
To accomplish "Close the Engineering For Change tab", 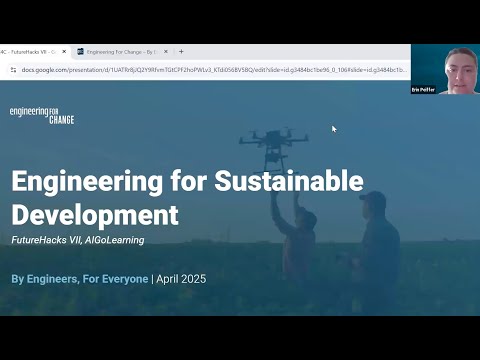I will pos(166,52).
